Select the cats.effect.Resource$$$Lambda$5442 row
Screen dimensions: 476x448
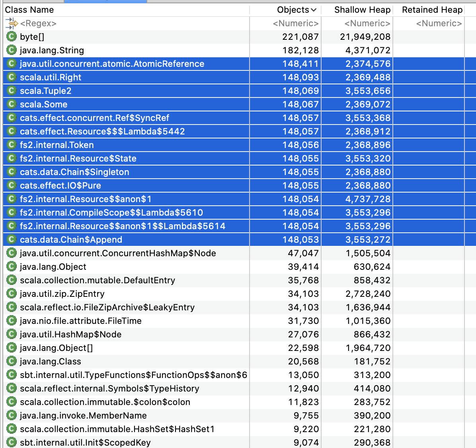240,131
